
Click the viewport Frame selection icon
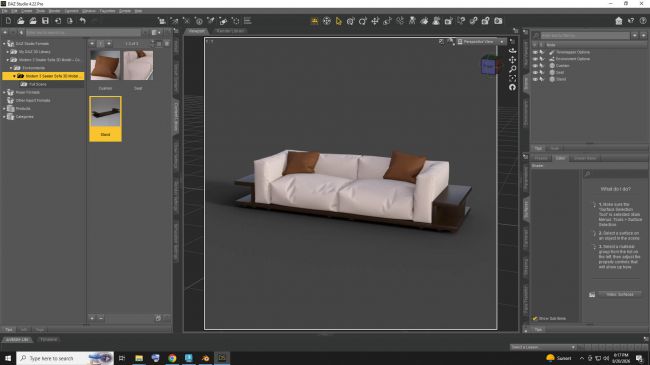[513, 78]
